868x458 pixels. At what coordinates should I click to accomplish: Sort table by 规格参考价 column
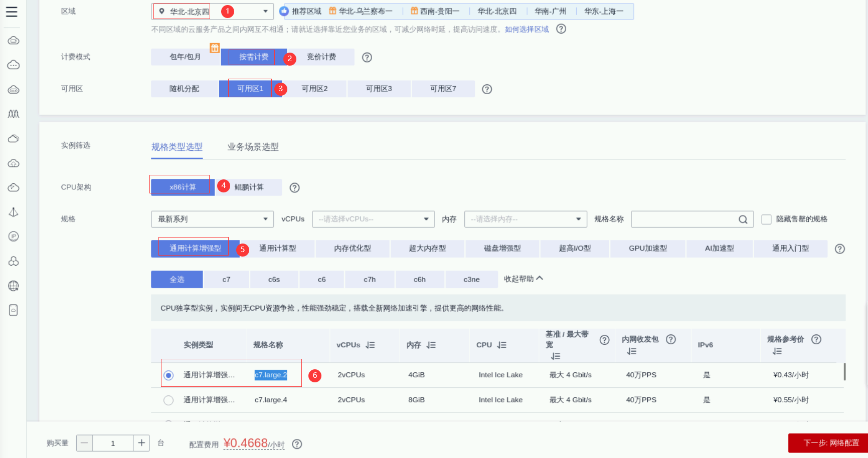777,351
